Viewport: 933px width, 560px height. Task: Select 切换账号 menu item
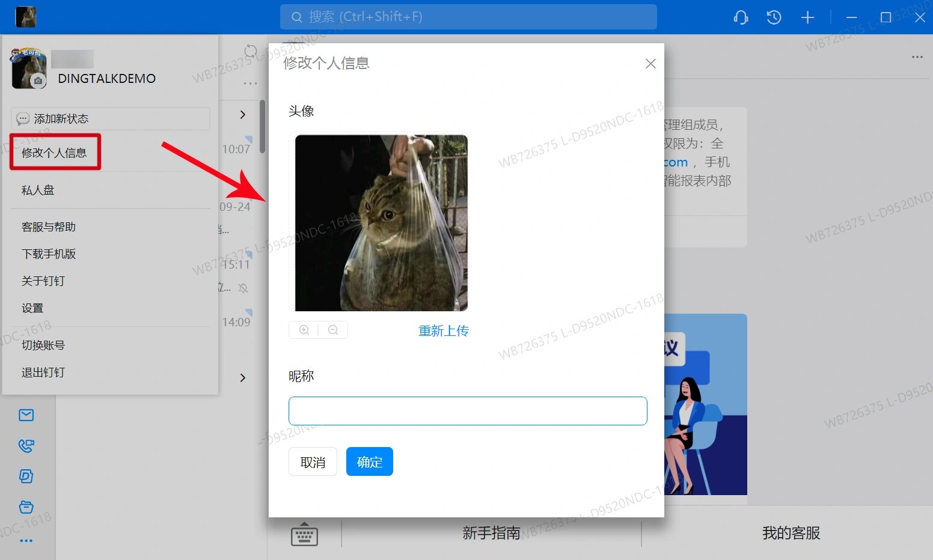click(x=43, y=345)
